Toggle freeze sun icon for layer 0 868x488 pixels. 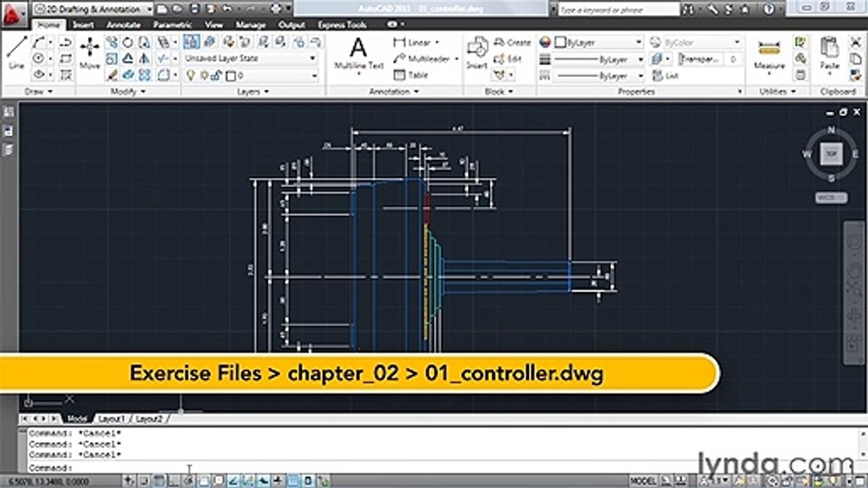203,75
